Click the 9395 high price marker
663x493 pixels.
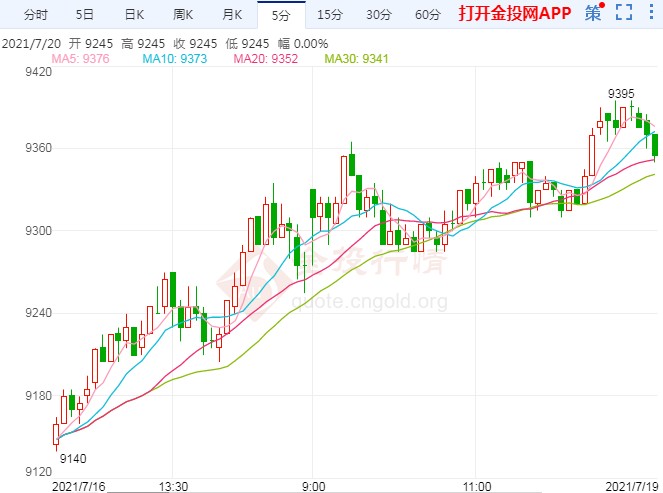622,93
